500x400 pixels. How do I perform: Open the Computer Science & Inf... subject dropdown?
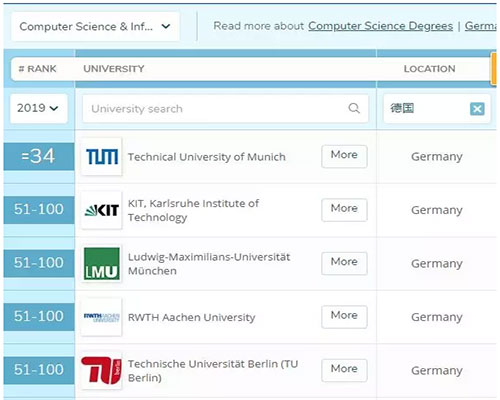(x=95, y=26)
